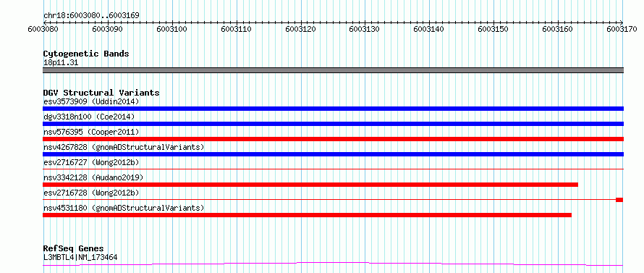Click the gray 18p11.31 cytogenetic band
Screen dimensions: 644x273
333,70
